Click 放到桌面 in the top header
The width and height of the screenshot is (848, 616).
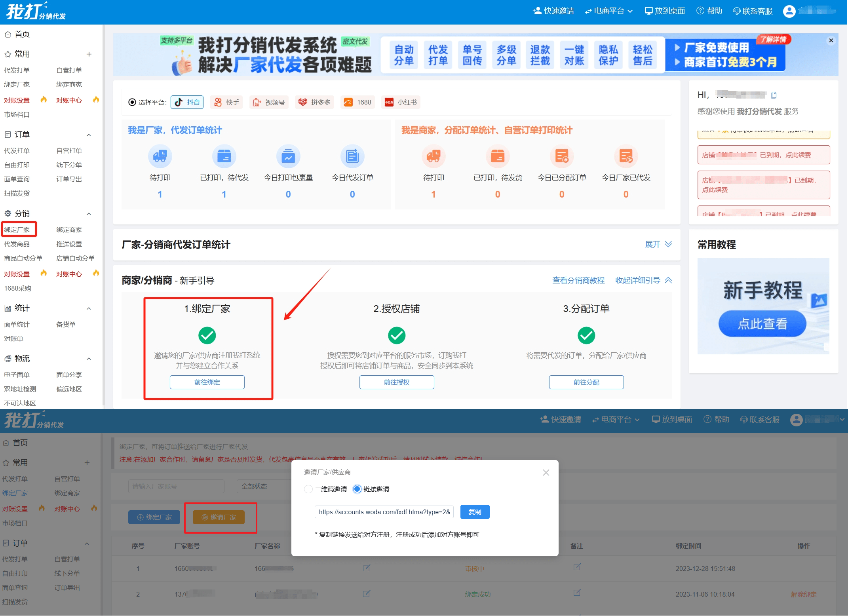pos(665,11)
